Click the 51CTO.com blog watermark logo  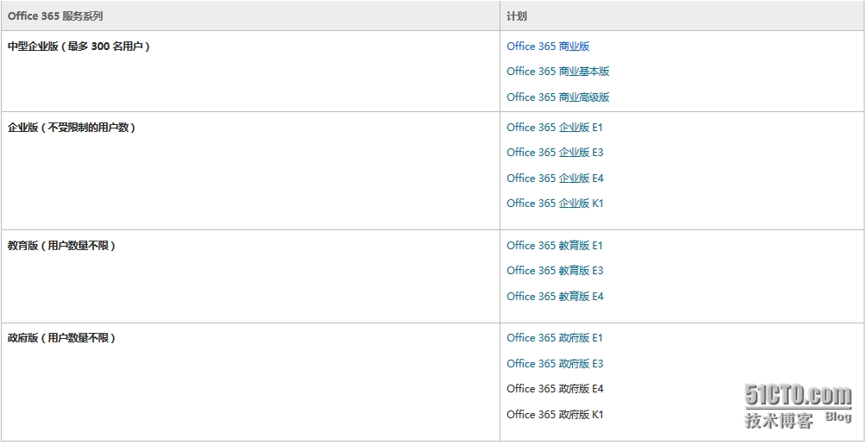coord(797,406)
